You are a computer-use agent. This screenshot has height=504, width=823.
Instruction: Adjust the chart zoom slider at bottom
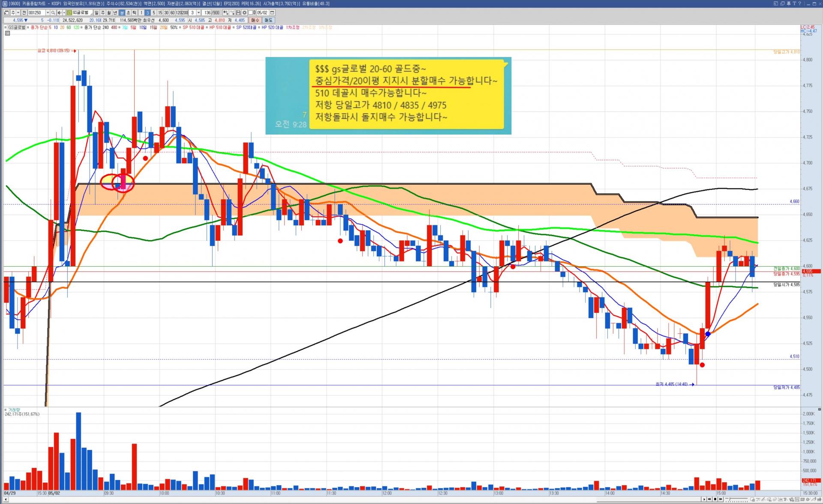(730, 499)
